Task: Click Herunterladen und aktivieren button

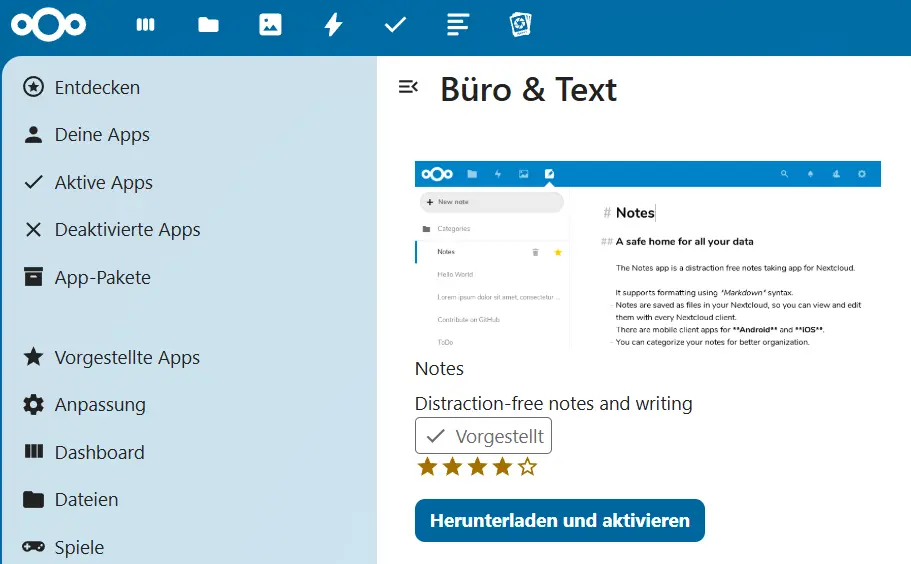Action: 559,520
